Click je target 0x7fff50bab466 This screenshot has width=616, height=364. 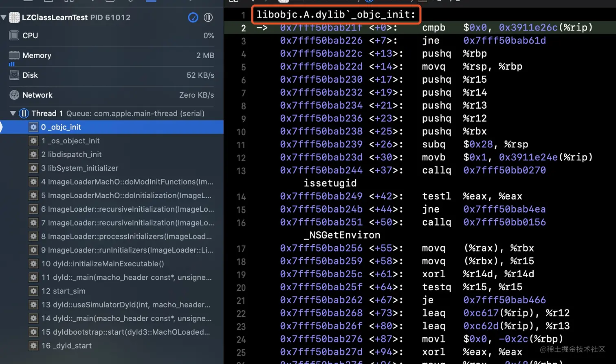[x=504, y=300]
